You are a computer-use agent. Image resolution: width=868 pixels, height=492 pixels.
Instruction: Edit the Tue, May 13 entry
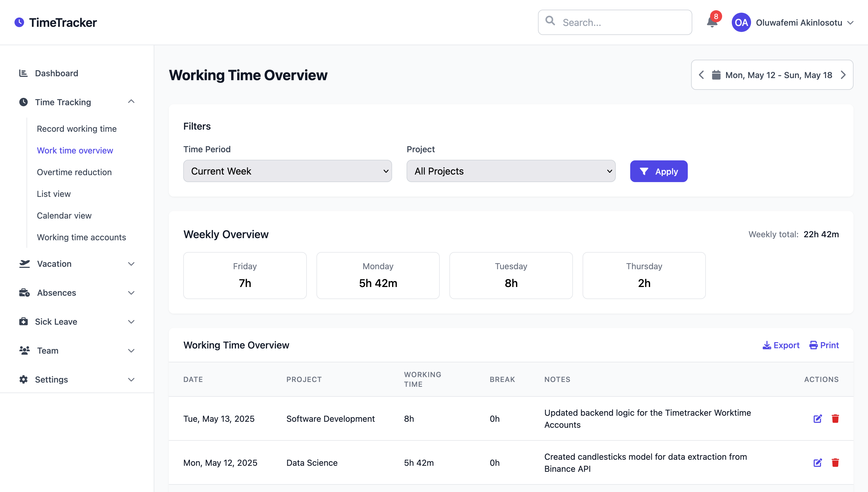pyautogui.click(x=817, y=419)
